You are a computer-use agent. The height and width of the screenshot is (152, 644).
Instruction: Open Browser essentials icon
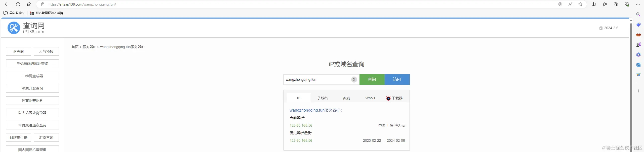pyautogui.click(x=627, y=4)
